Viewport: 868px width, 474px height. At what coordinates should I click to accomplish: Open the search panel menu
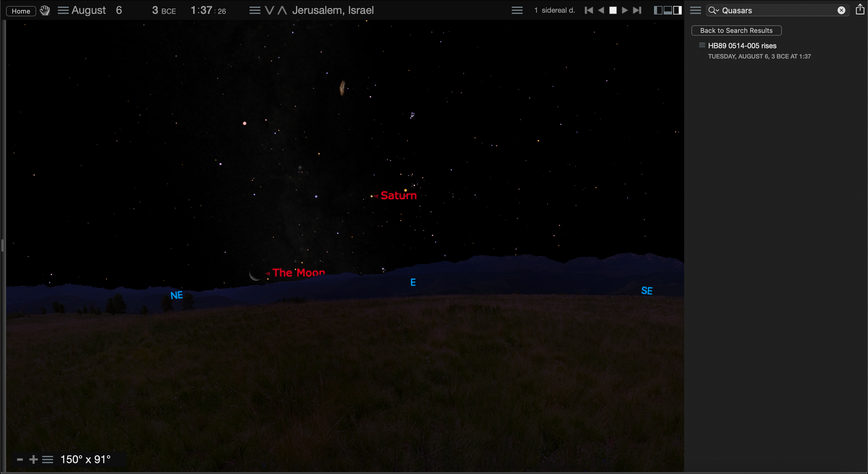click(695, 10)
